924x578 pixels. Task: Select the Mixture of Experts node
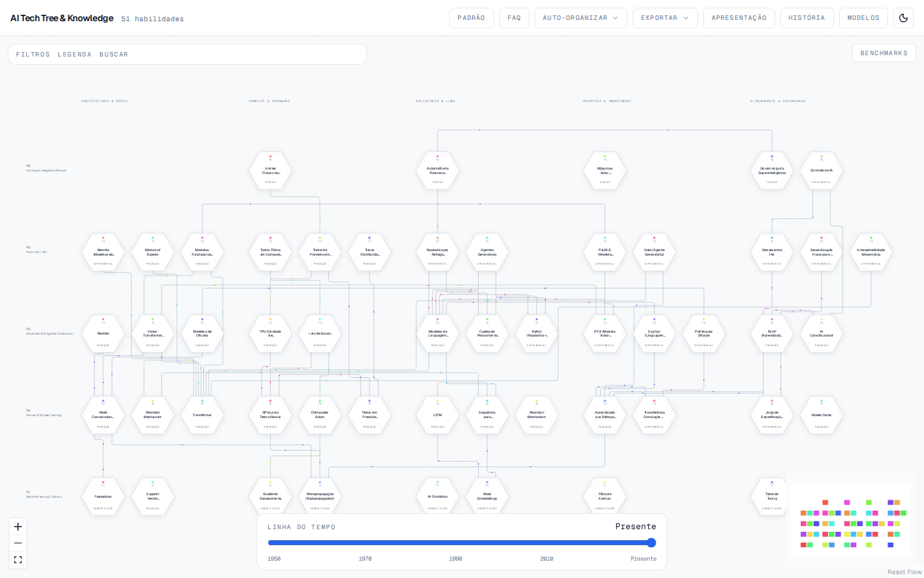(153, 252)
